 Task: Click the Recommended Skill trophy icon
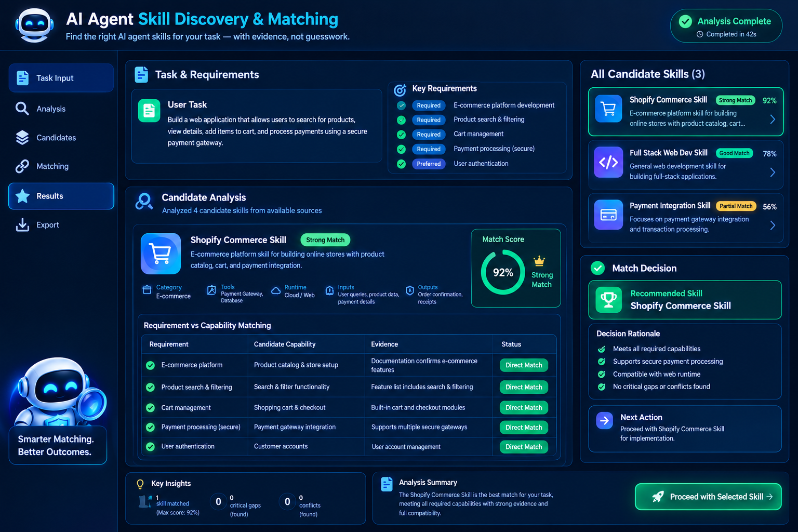coord(608,300)
